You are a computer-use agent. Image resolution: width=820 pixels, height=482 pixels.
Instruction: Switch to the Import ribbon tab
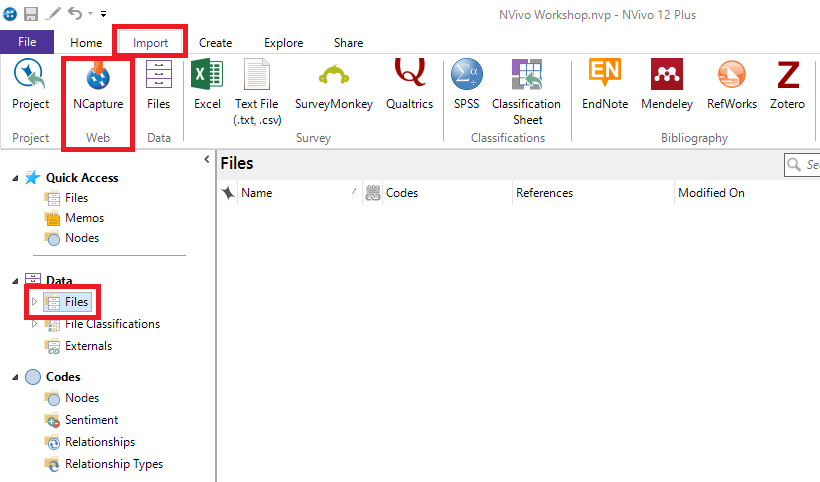tap(151, 43)
